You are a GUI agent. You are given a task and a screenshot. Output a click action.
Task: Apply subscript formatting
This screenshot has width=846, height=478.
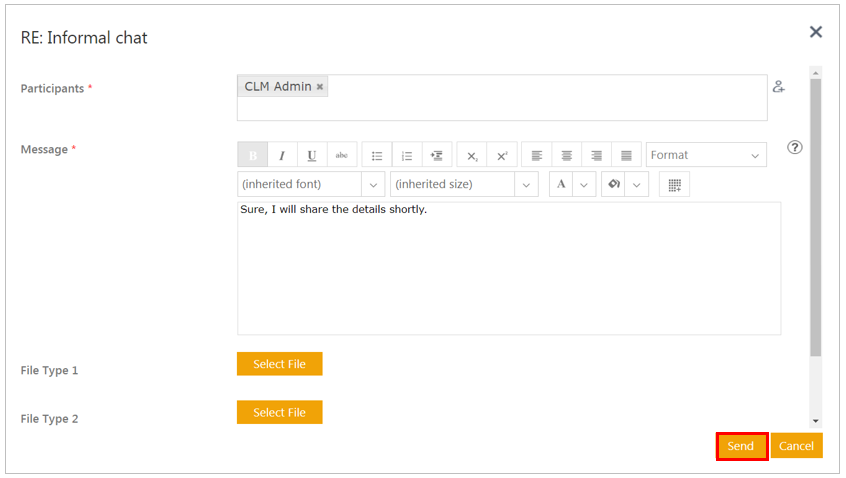[472, 155]
